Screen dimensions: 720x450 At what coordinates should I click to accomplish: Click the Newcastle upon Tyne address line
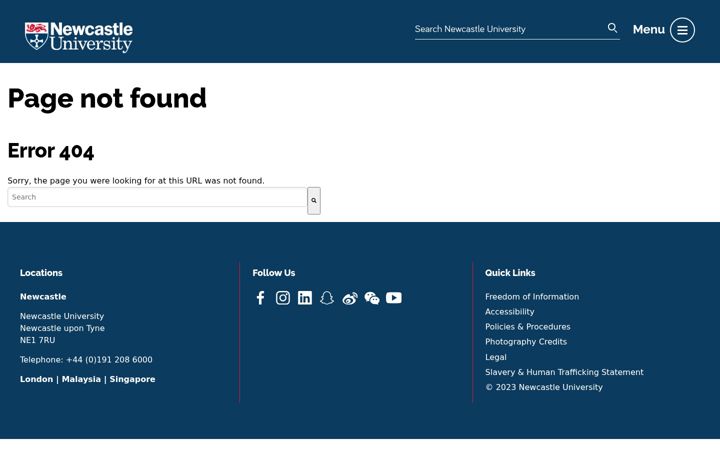(x=62, y=328)
